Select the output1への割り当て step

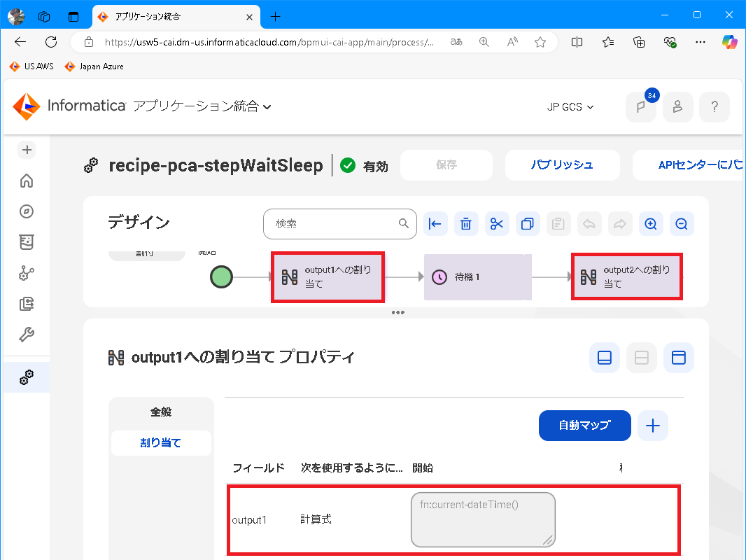click(328, 277)
